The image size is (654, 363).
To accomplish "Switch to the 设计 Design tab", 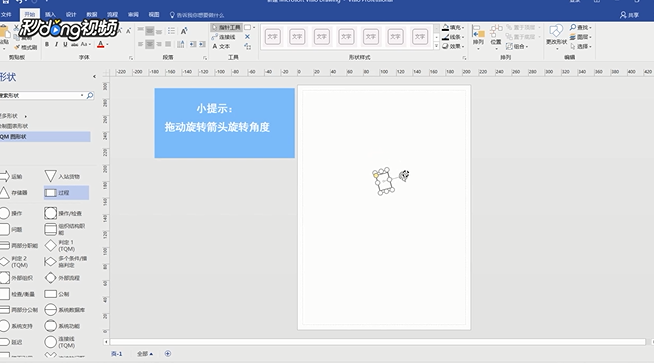I will pyautogui.click(x=71, y=15).
